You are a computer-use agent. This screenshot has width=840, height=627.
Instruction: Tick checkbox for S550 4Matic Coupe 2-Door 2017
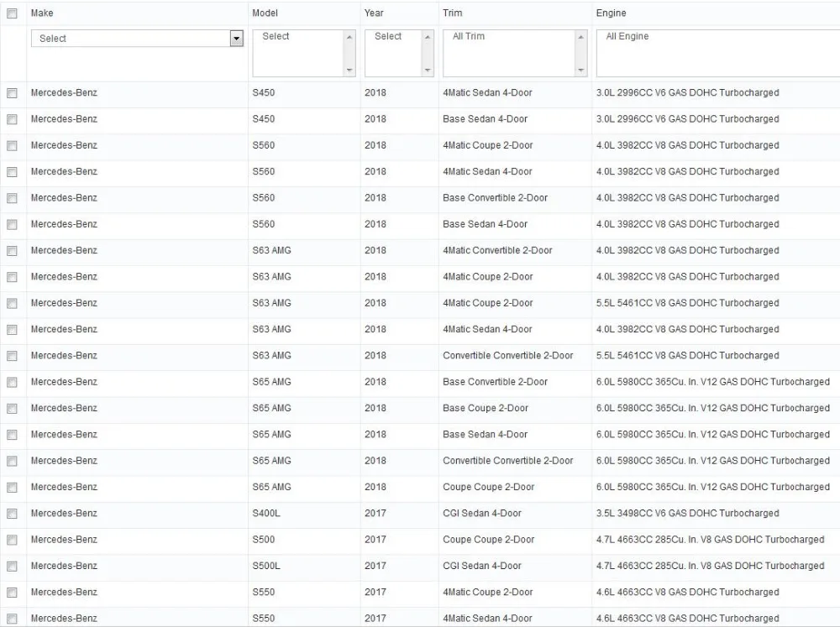12,593
